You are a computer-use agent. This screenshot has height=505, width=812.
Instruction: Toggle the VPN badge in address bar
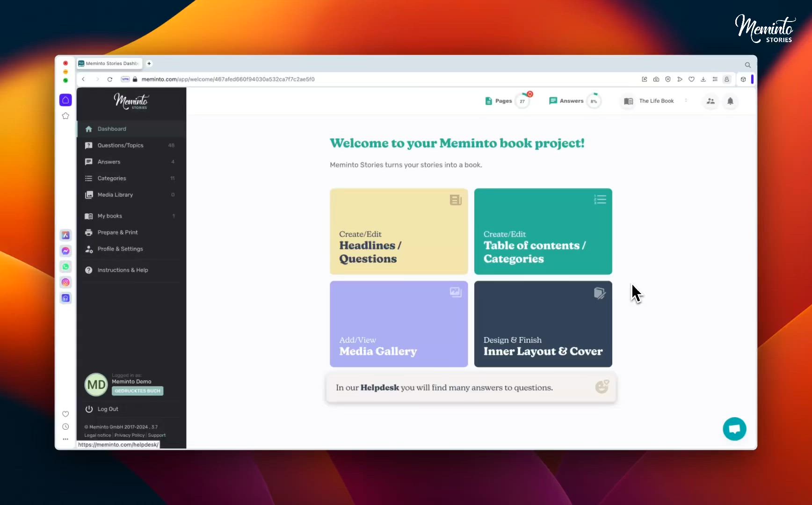coord(125,79)
